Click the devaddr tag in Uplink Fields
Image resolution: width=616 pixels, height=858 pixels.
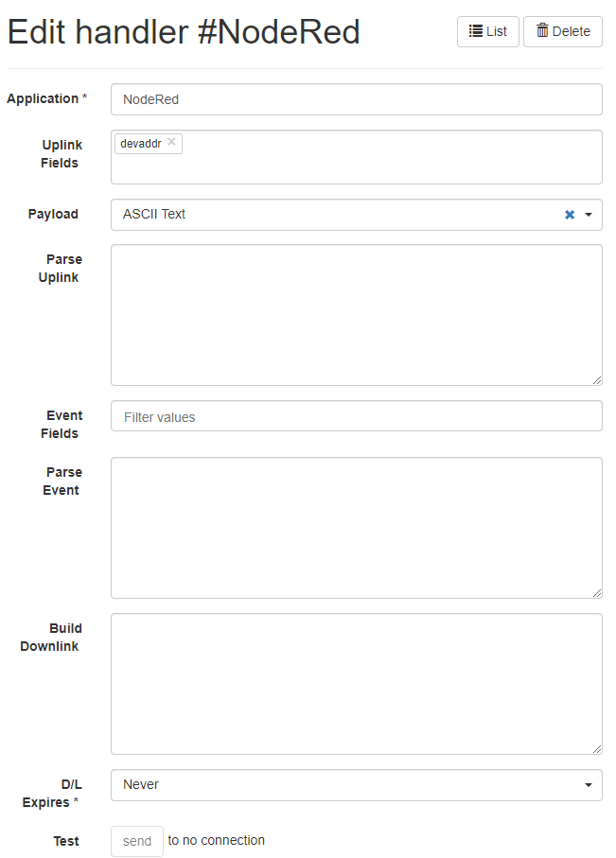pyautogui.click(x=141, y=144)
